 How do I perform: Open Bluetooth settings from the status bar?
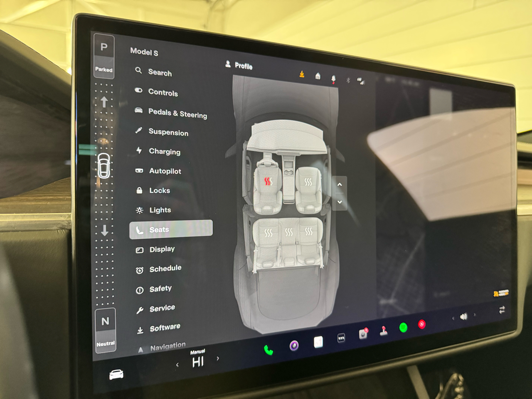(348, 80)
